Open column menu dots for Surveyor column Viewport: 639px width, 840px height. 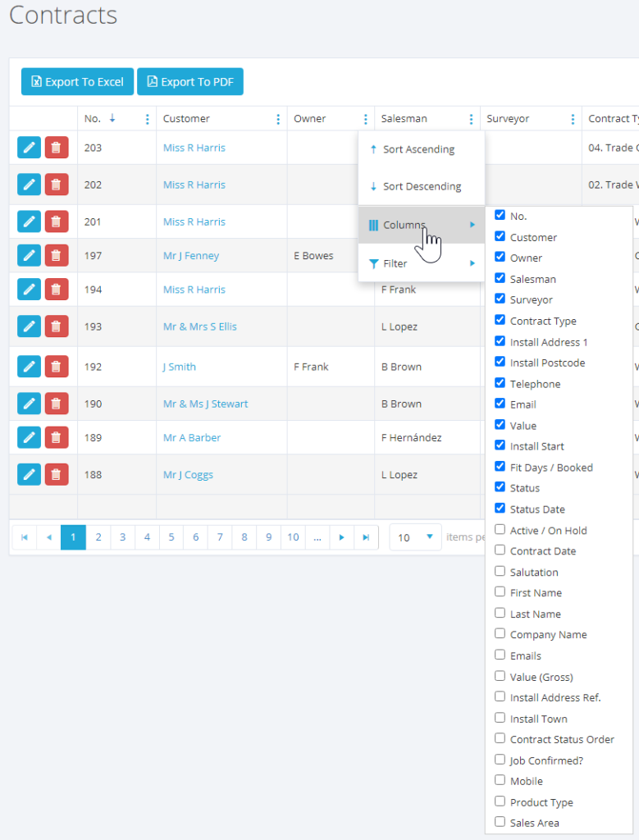tap(573, 119)
